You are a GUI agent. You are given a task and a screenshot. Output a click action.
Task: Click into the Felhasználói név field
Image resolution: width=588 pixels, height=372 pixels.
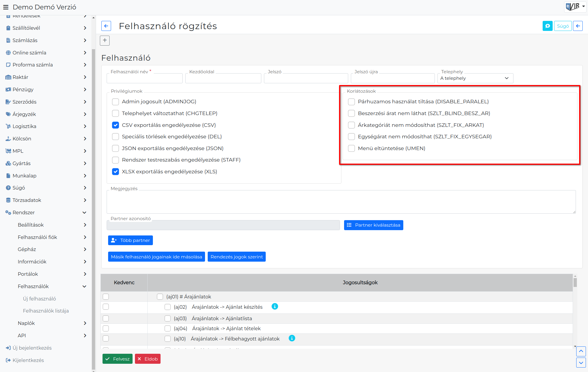[145, 78]
